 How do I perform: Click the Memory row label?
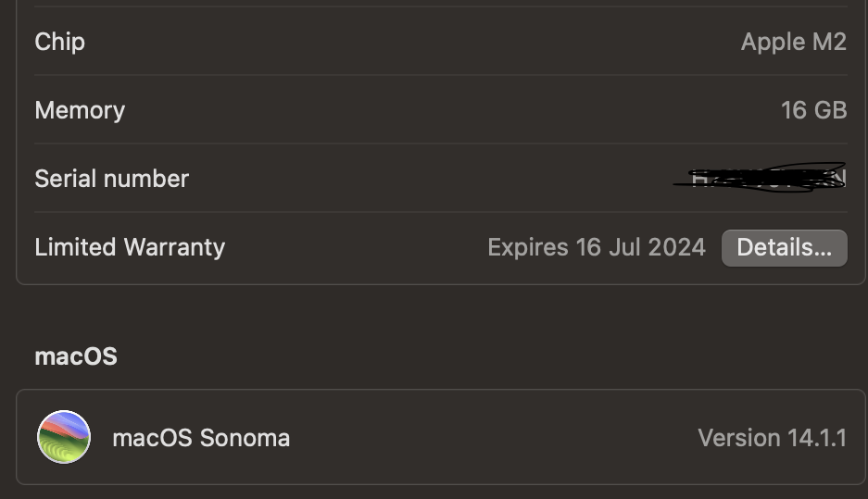[x=80, y=110]
